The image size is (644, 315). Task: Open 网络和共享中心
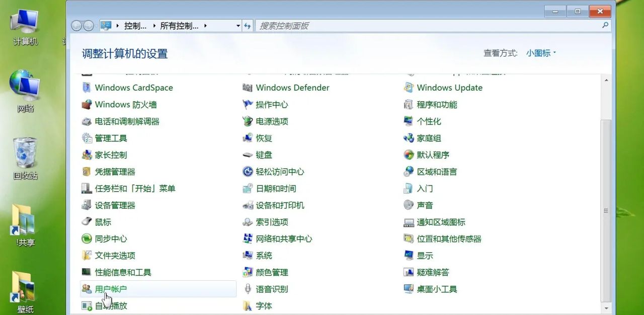pos(284,239)
